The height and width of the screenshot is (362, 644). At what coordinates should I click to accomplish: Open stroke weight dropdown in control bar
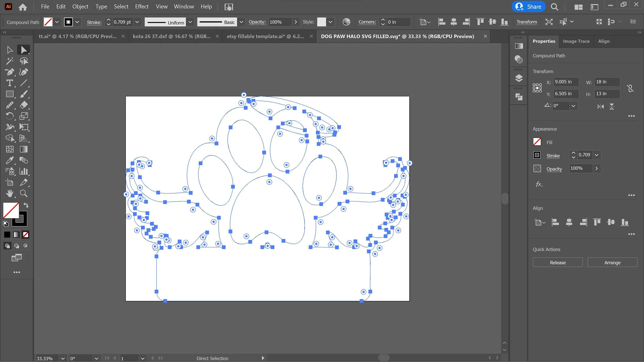(x=137, y=22)
